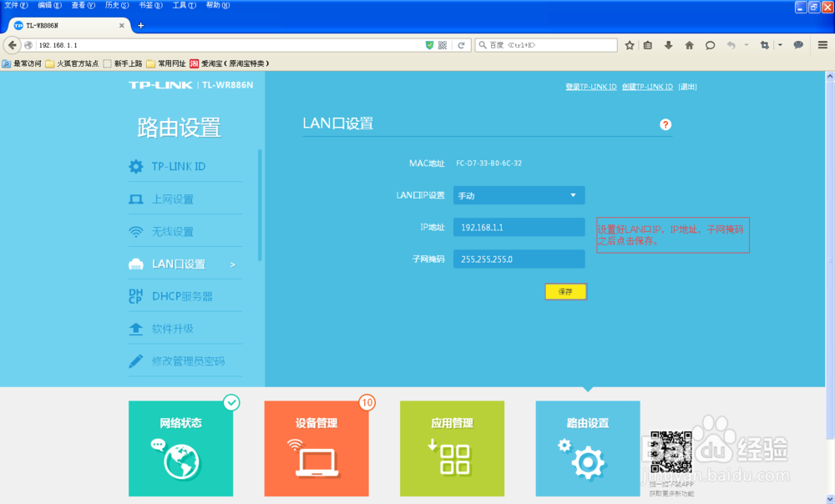This screenshot has width=835, height=504.
Task: Click the IP地址 field with 192.168.1.1
Action: pyautogui.click(x=519, y=227)
